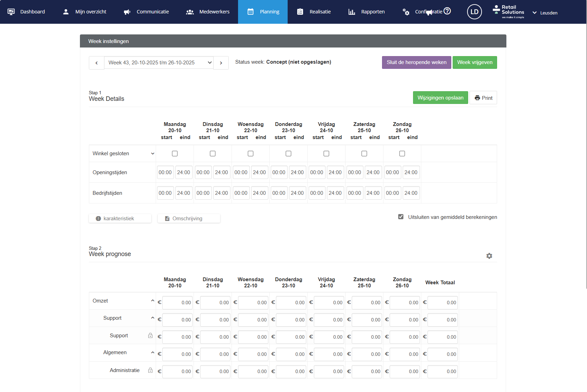Click Wijzigingen opslaan button

point(440,98)
